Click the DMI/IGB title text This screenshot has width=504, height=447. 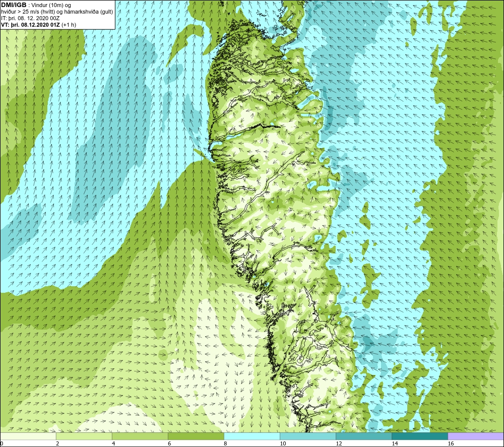(14, 5)
